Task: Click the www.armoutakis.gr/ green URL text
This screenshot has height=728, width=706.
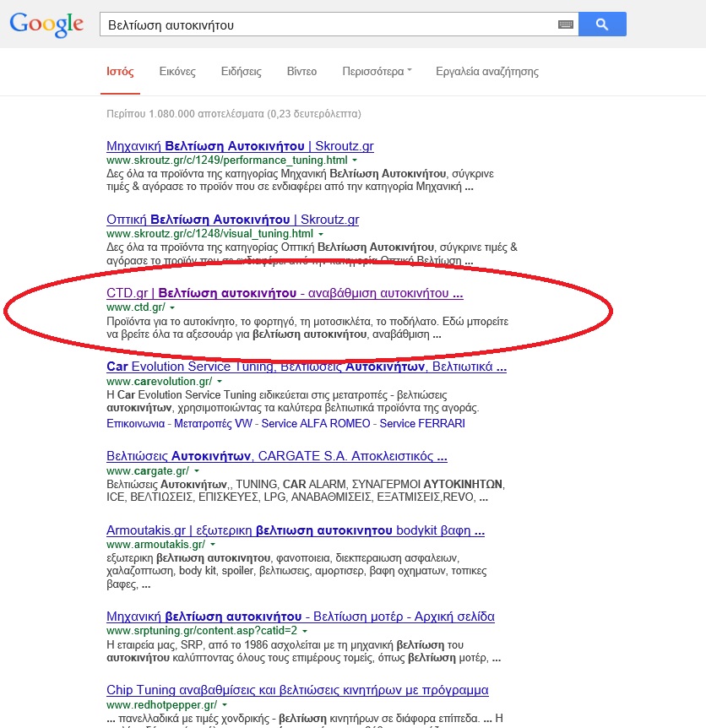Action: (x=156, y=544)
